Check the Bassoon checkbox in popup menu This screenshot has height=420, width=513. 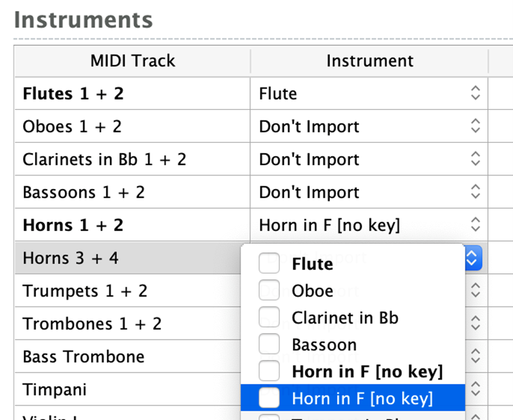coord(269,344)
